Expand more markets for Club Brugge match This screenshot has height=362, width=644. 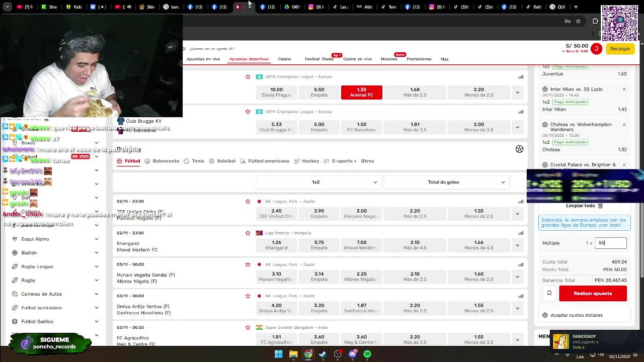coord(517,127)
